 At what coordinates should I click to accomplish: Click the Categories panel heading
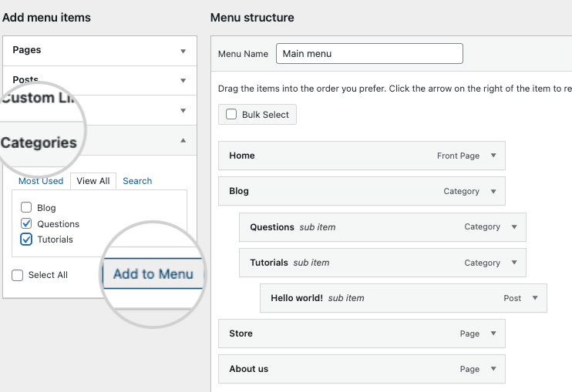point(39,142)
